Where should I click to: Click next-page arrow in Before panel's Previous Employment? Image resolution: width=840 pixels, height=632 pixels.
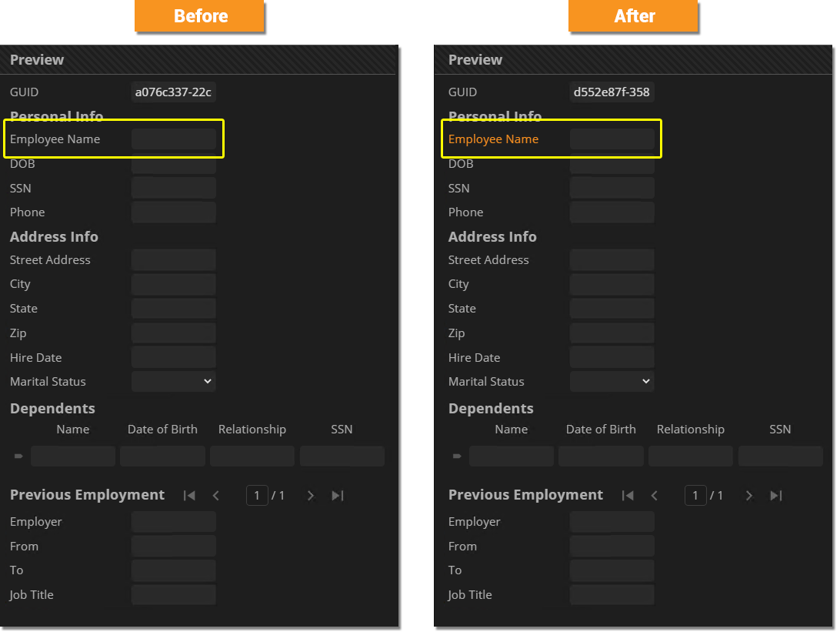[311, 496]
